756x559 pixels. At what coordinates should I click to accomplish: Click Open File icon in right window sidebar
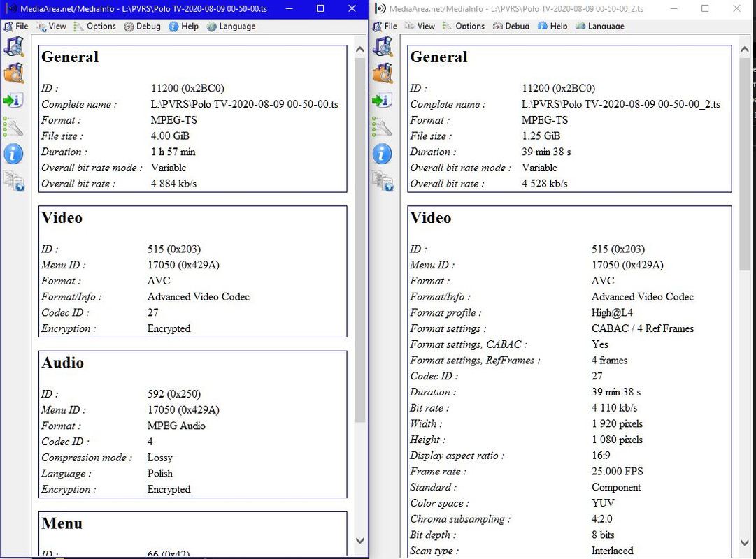tap(383, 47)
